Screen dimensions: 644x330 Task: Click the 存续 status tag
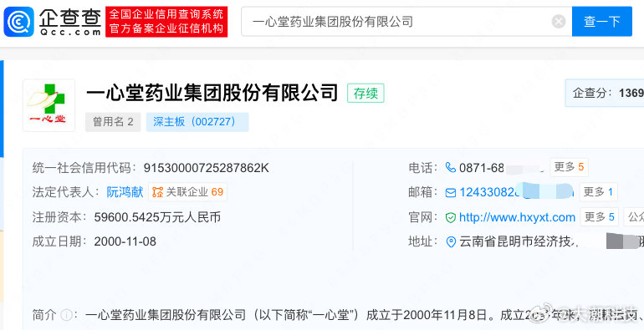[365, 94]
